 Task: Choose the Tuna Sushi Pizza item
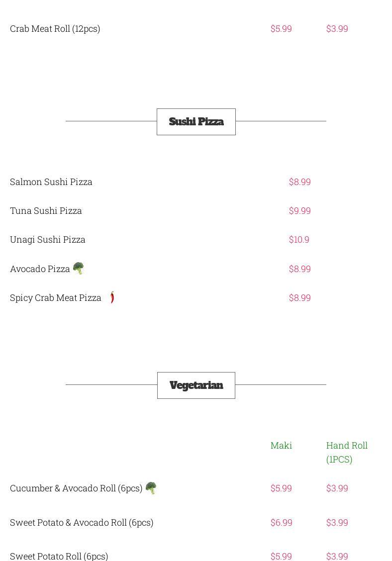pos(46,211)
